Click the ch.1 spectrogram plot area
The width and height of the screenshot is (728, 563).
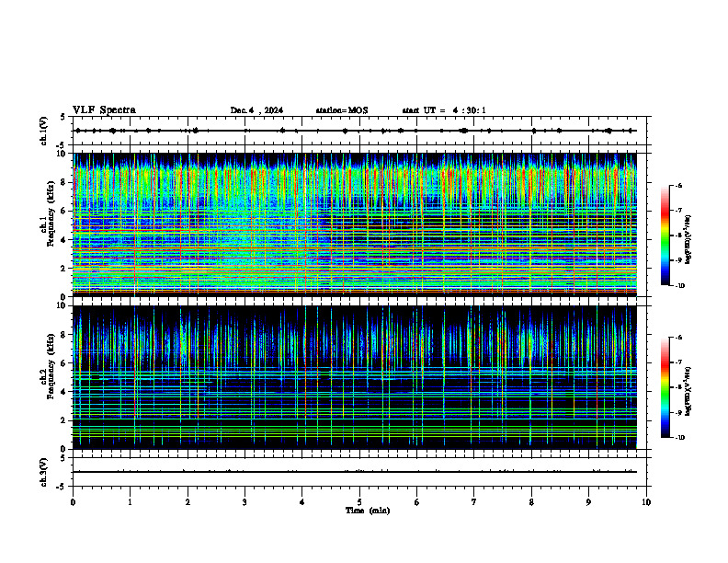click(x=355, y=224)
